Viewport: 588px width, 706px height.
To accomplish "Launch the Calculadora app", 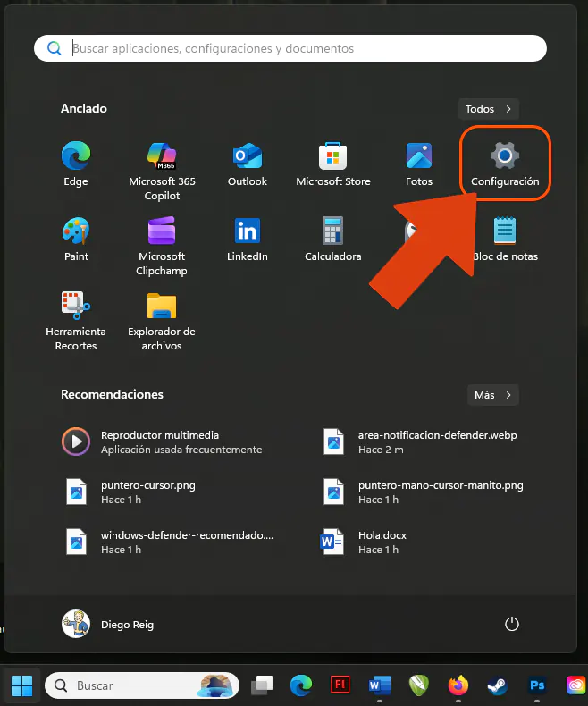I will (333, 240).
